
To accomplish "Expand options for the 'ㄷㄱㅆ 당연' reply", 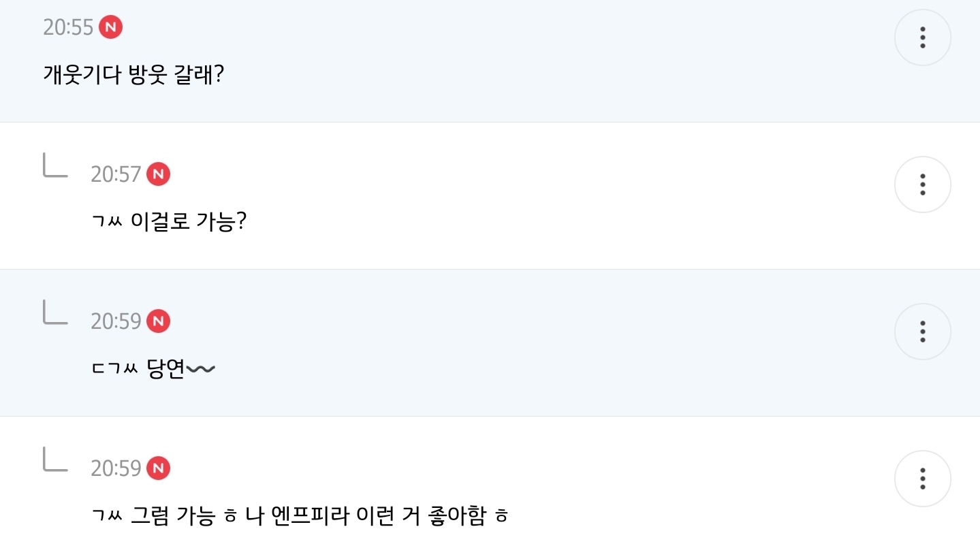I will coord(922,332).
